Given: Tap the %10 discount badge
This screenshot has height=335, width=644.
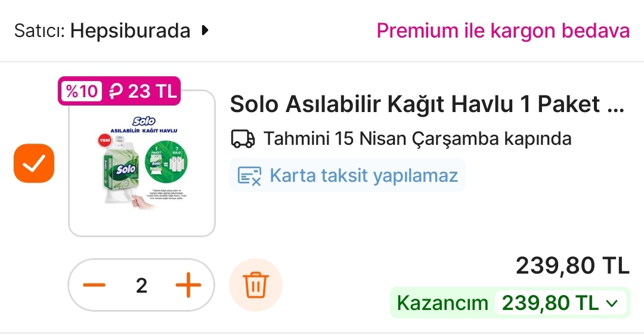Looking at the screenshot, I should point(81,91).
